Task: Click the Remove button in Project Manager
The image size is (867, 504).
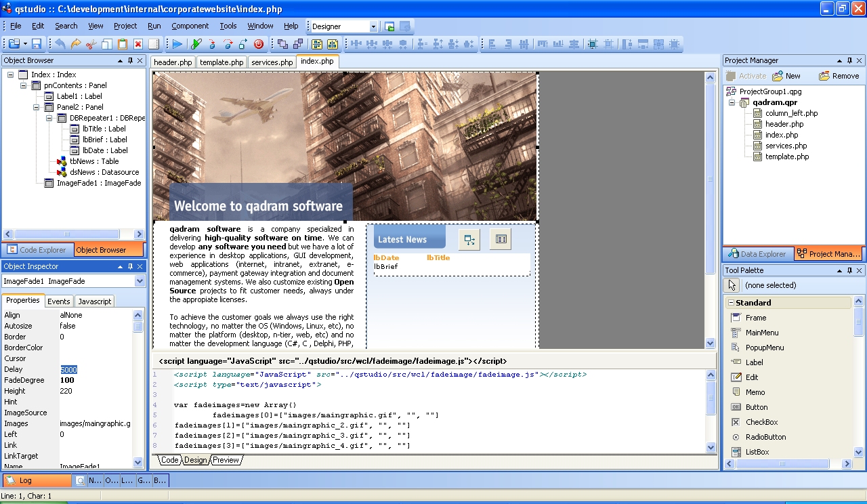Action: click(x=839, y=76)
